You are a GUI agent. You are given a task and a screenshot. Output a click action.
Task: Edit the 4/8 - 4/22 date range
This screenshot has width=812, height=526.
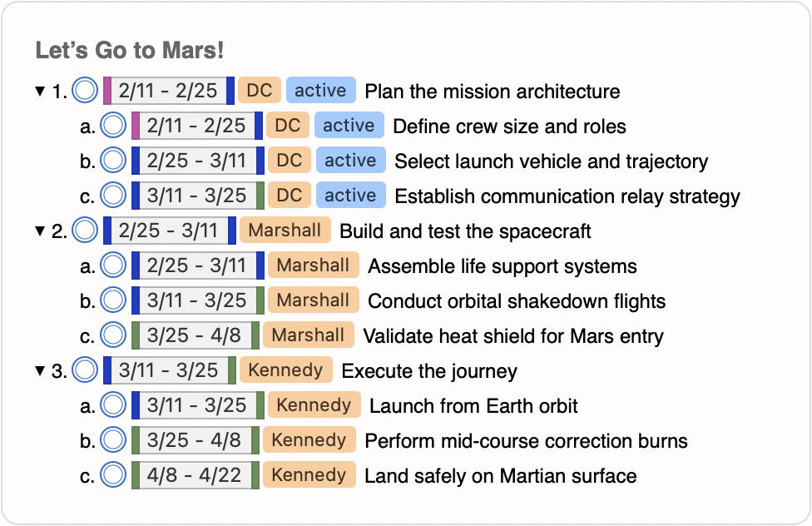tap(194, 475)
